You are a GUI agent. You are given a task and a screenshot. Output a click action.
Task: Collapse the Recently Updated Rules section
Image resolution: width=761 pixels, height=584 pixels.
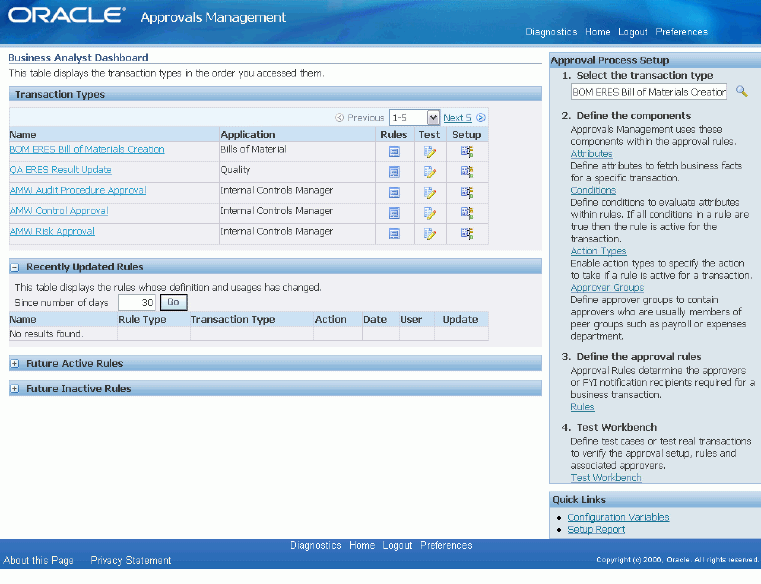(x=15, y=267)
